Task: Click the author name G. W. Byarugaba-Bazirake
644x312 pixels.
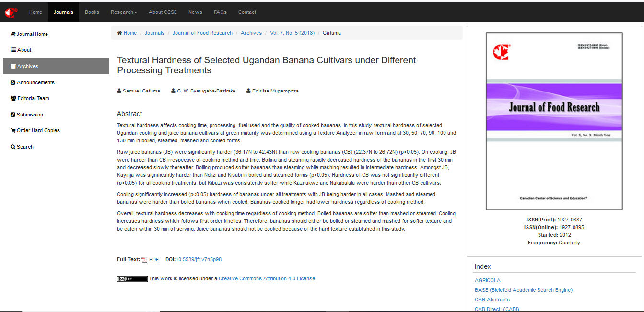Action: click(206, 91)
